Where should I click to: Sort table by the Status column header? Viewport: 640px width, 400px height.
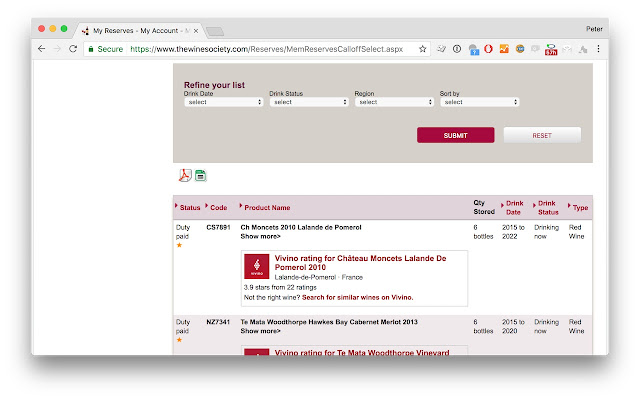pyautogui.click(x=190, y=207)
